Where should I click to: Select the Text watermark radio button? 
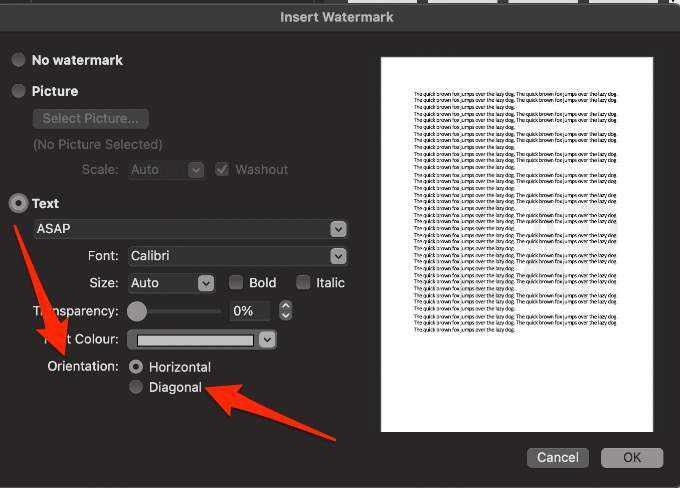click(x=18, y=203)
